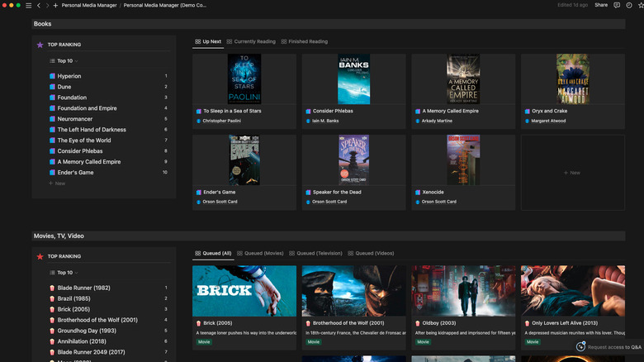644x362 pixels.
Task: Add new book via + New card
Action: 571,173
